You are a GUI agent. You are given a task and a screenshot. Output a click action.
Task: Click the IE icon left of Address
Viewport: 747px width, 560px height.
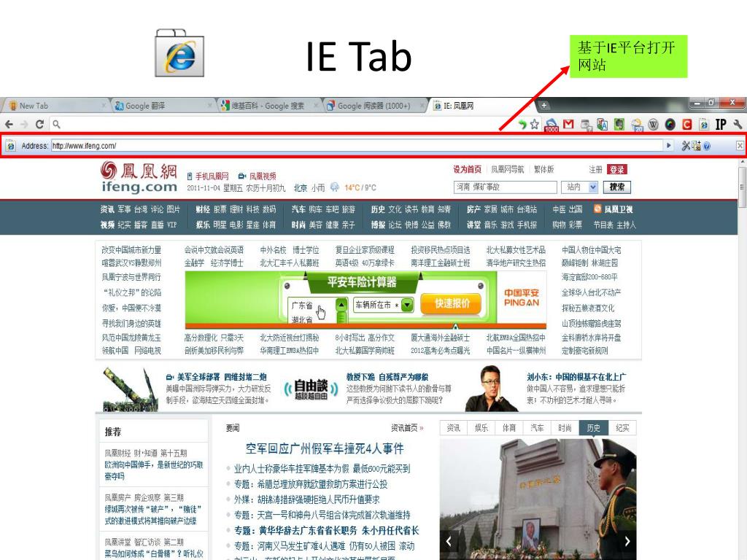(10, 146)
